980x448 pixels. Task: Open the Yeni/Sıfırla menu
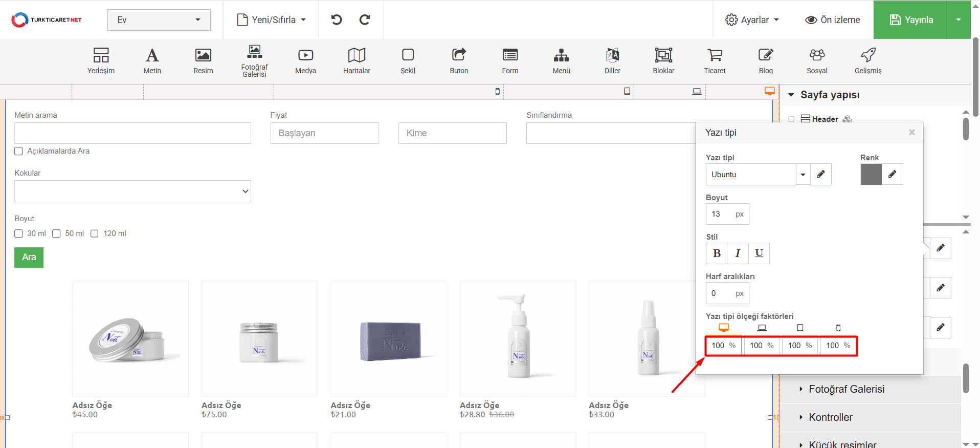point(271,20)
